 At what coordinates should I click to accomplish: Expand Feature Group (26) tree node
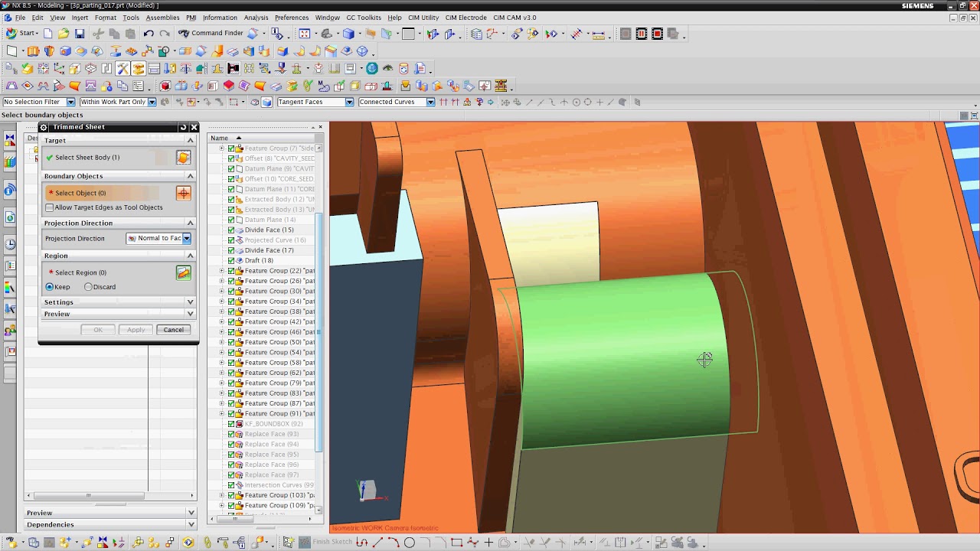pyautogui.click(x=222, y=281)
